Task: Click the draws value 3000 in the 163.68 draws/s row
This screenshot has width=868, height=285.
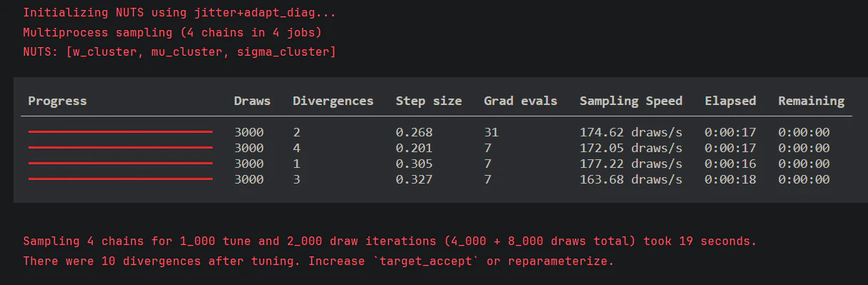Action: pos(249,179)
